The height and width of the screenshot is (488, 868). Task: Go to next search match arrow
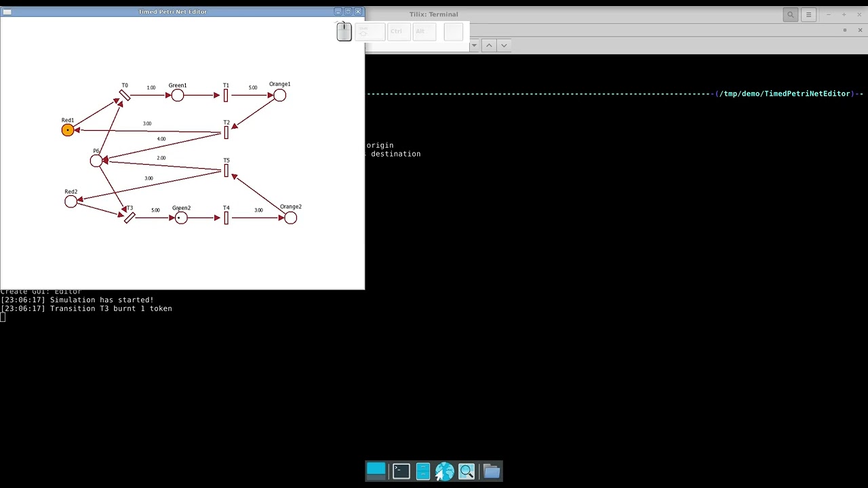point(504,45)
